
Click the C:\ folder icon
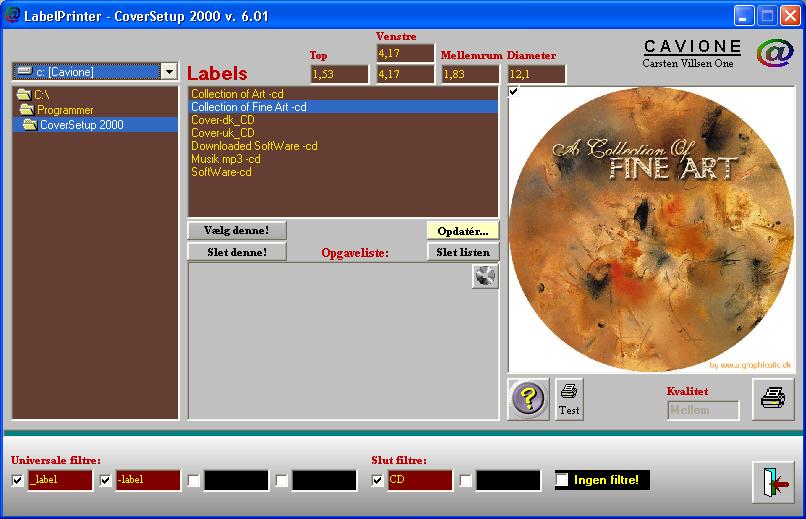tap(24, 95)
